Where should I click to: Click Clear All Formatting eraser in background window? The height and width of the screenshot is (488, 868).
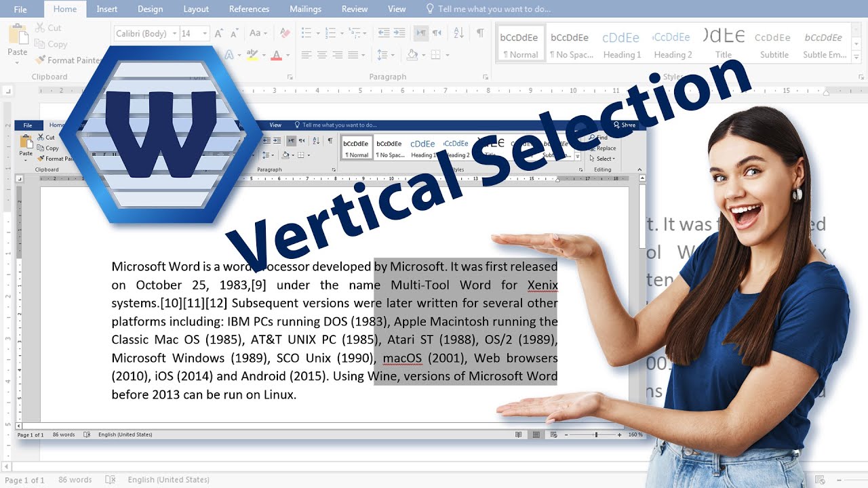[285, 33]
